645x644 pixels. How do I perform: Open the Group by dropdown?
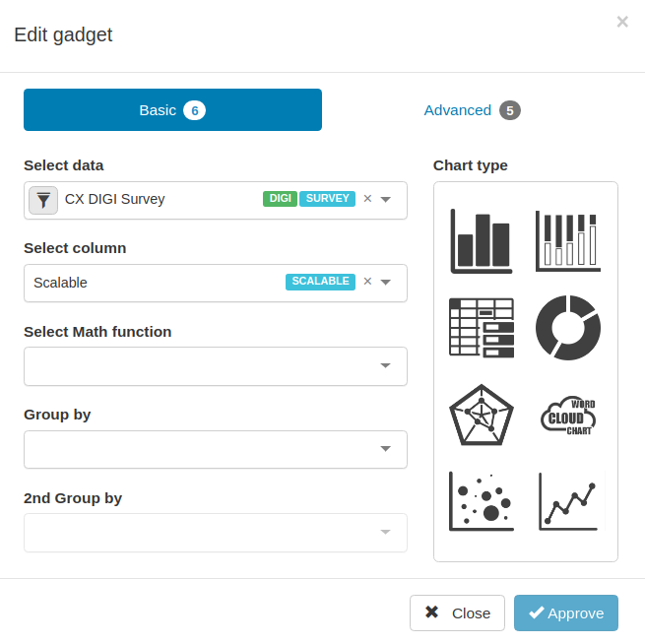tap(216, 449)
